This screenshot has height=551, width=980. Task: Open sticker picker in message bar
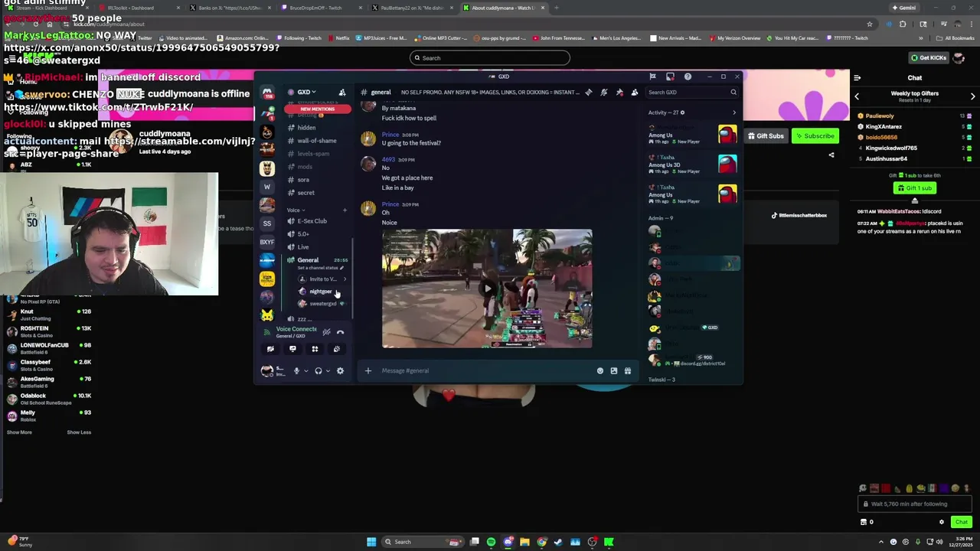613,371
